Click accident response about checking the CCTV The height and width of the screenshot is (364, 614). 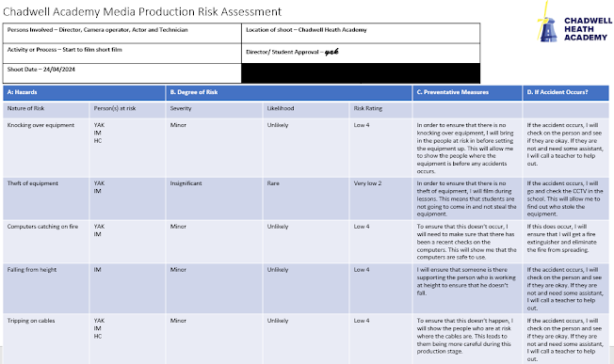[x=565, y=198]
